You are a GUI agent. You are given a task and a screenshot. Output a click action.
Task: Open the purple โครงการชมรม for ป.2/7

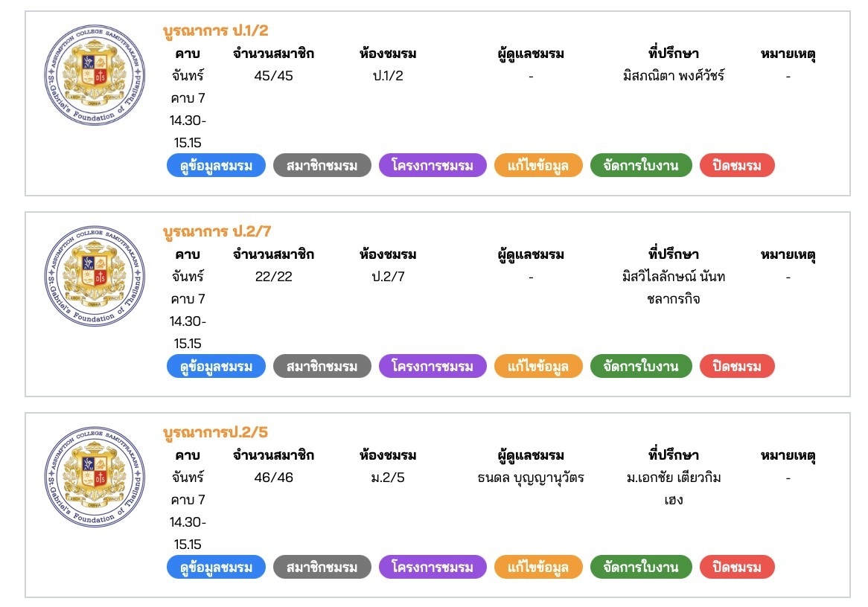(x=433, y=366)
